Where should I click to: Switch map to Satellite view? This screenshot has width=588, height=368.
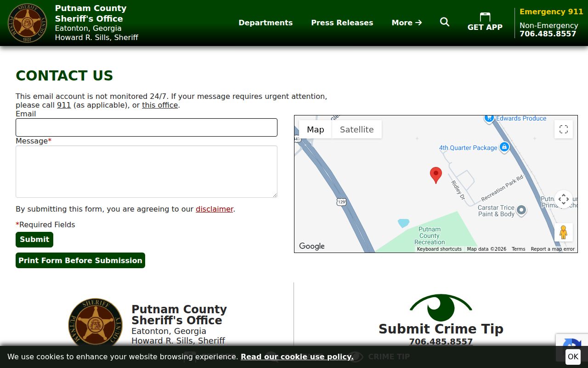(356, 130)
